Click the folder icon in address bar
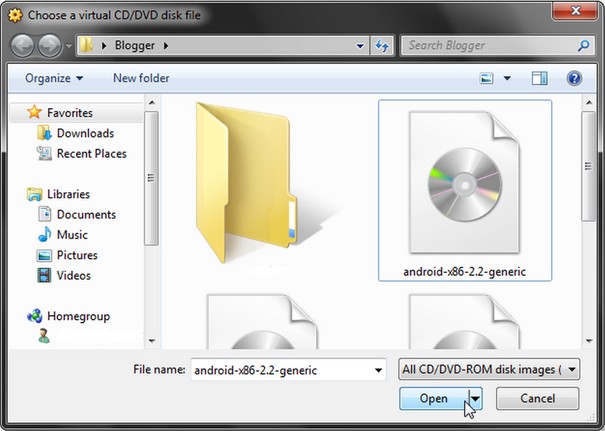Image resolution: width=605 pixels, height=431 pixels. click(x=86, y=46)
